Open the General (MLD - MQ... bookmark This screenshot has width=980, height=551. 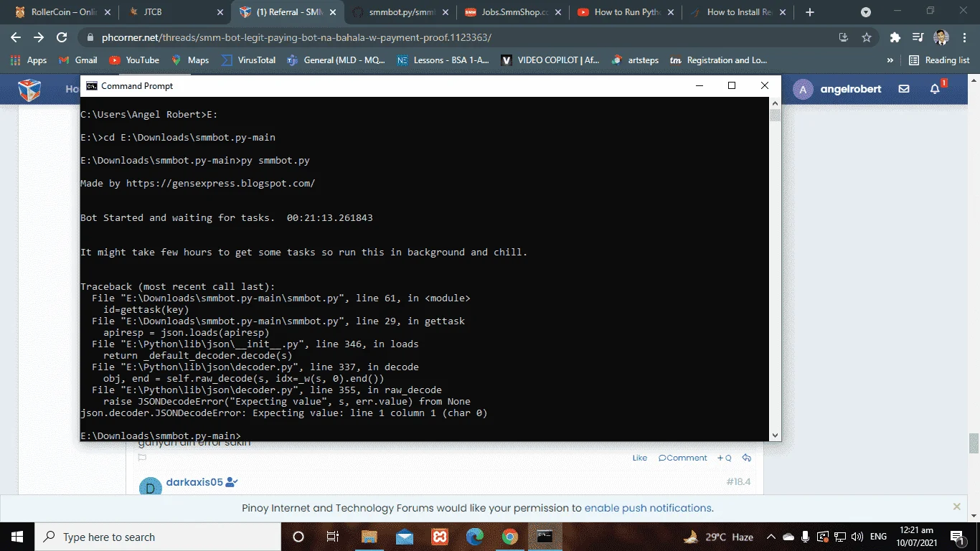pyautogui.click(x=336, y=60)
